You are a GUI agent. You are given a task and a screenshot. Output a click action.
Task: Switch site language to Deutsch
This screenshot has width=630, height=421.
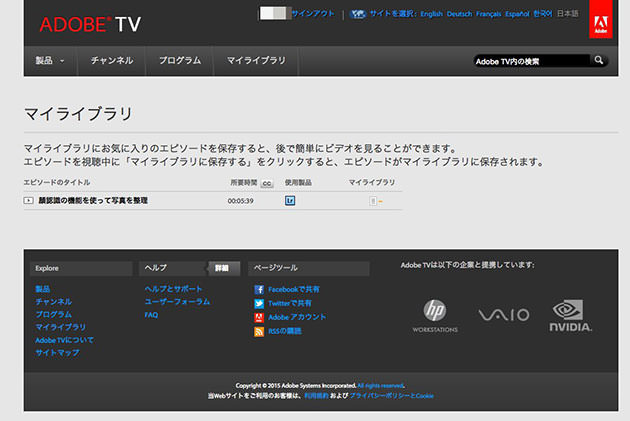(x=459, y=14)
